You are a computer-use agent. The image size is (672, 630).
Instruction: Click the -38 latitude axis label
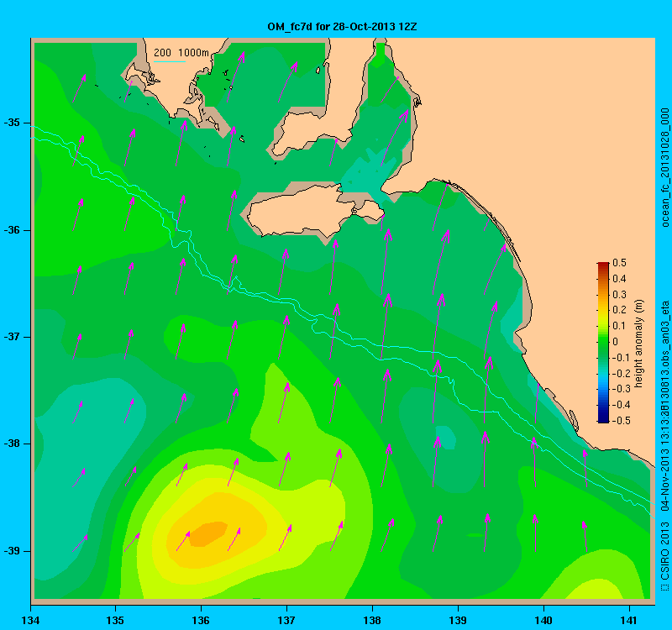[12, 444]
